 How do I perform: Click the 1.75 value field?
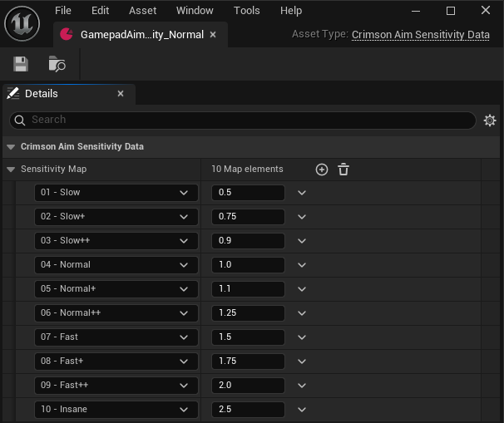[x=248, y=361]
